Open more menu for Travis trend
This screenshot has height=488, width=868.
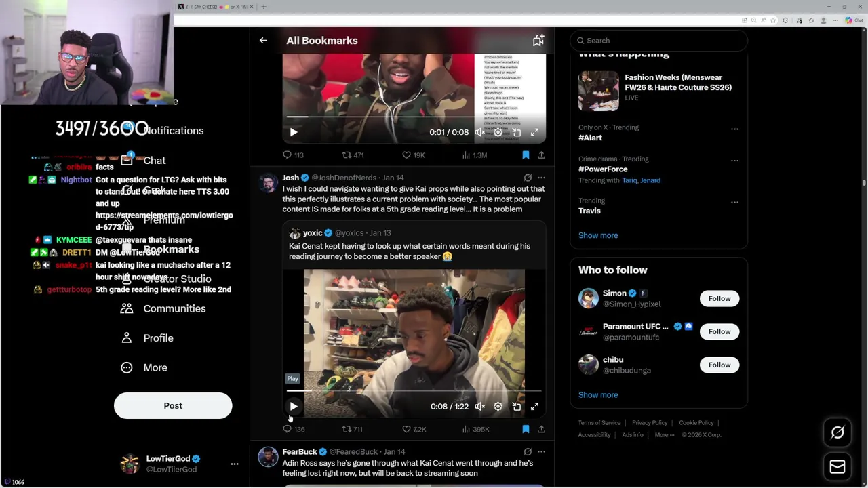click(734, 202)
